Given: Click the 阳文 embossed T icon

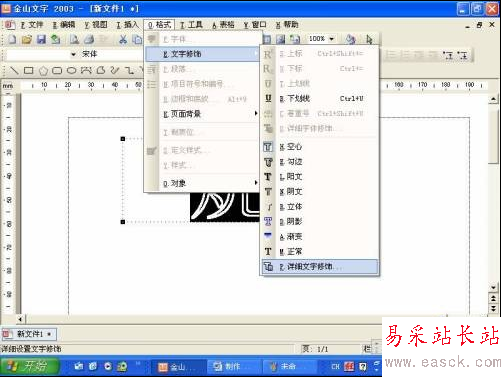Looking at the screenshot, I should pyautogui.click(x=268, y=177).
